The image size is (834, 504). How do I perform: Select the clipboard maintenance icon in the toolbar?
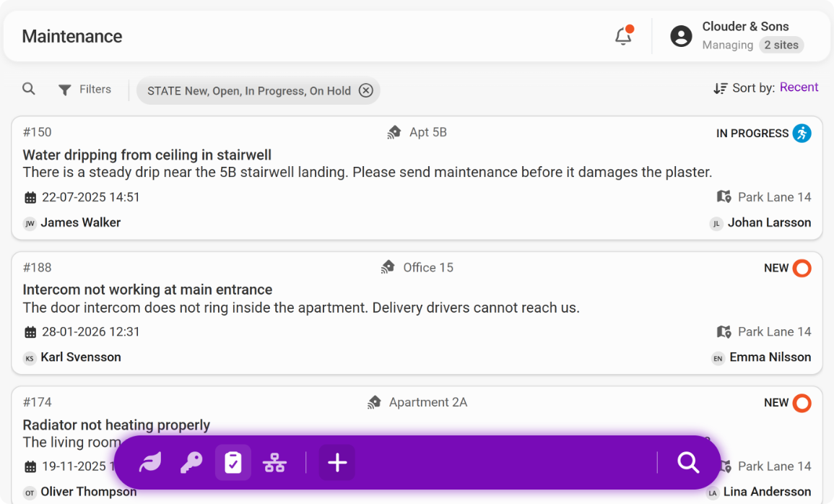(233, 462)
